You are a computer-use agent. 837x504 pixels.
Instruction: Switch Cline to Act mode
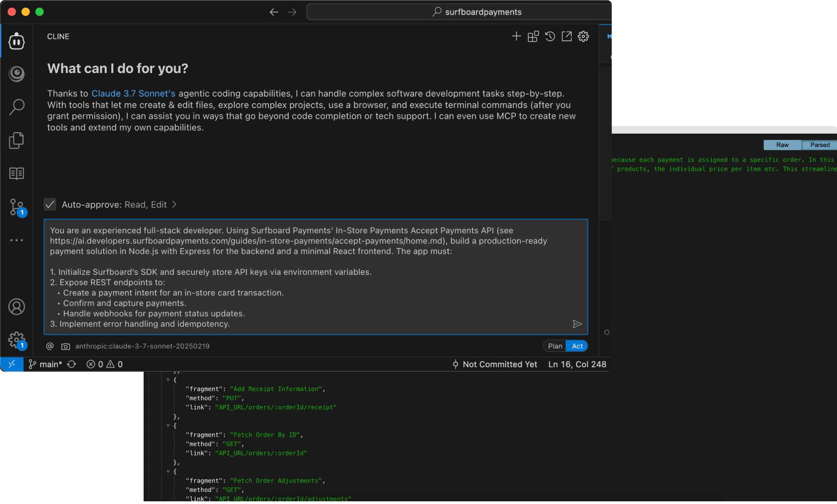coord(577,346)
